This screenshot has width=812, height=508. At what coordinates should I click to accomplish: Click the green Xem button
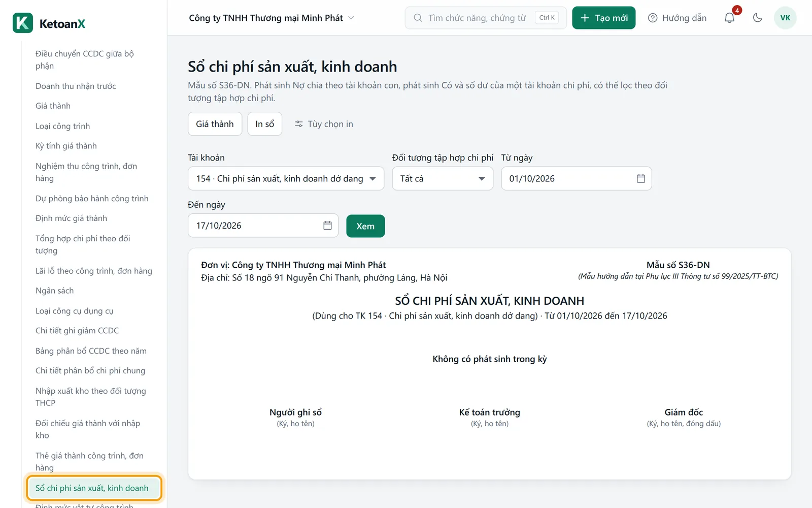pos(365,226)
